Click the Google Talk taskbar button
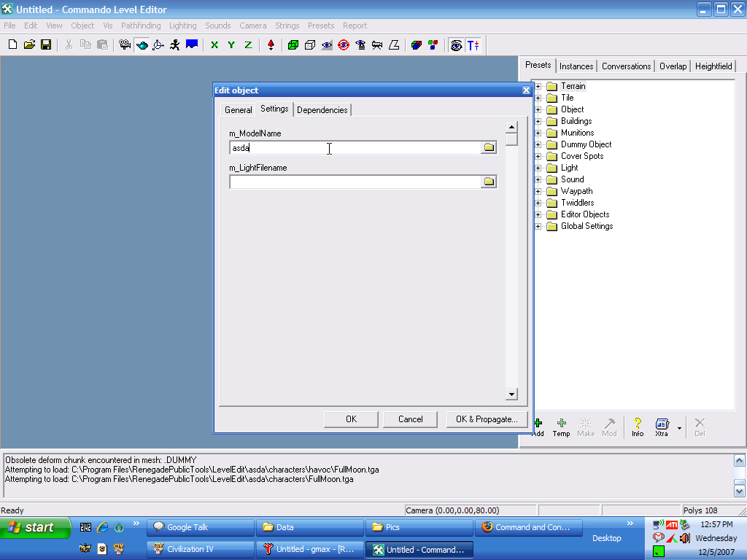The height and width of the screenshot is (560, 747). coord(201,527)
